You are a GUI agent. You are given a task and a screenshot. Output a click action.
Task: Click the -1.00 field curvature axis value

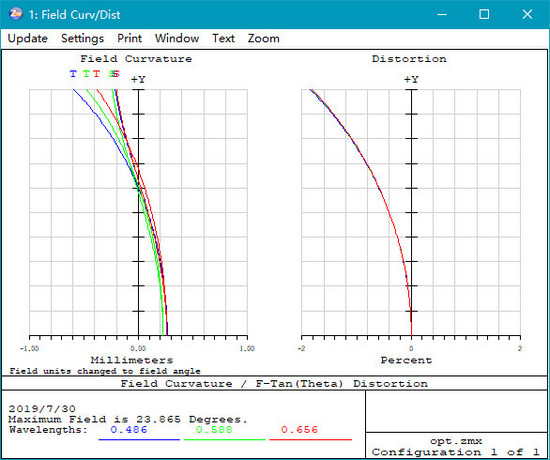[29, 348]
